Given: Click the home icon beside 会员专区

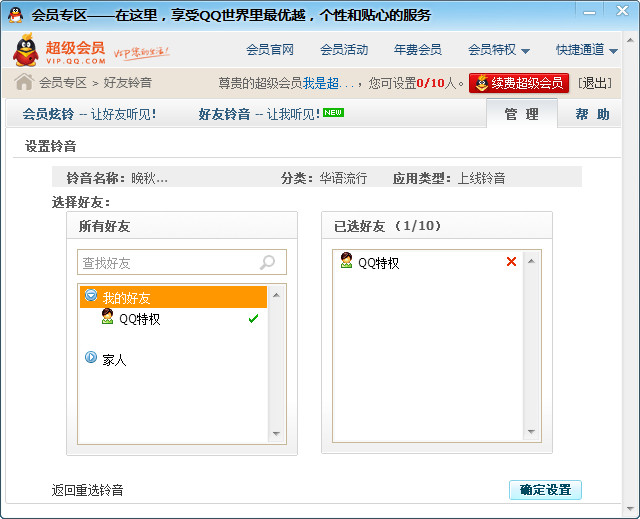Looking at the screenshot, I should point(24,82).
